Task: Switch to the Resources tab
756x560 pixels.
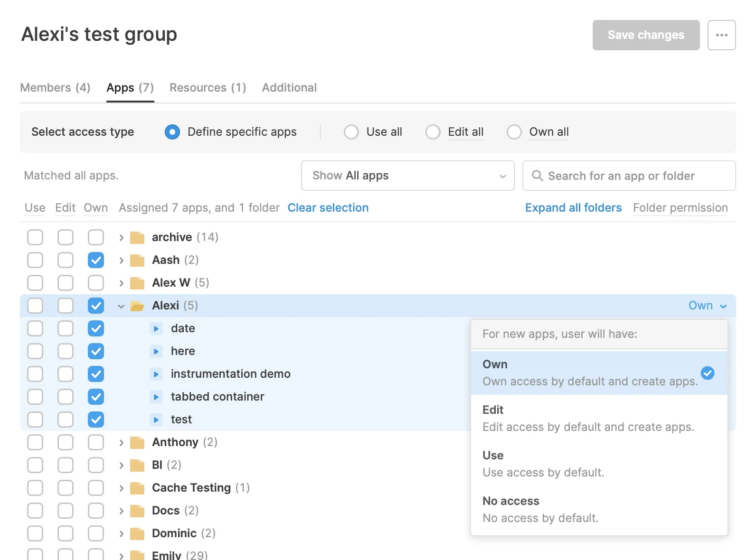Action: [208, 88]
